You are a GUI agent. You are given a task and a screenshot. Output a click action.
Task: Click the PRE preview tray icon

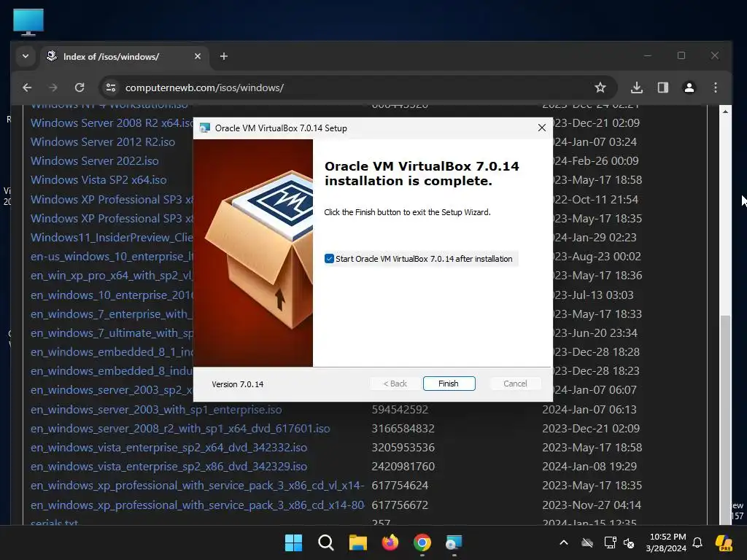pos(724,542)
